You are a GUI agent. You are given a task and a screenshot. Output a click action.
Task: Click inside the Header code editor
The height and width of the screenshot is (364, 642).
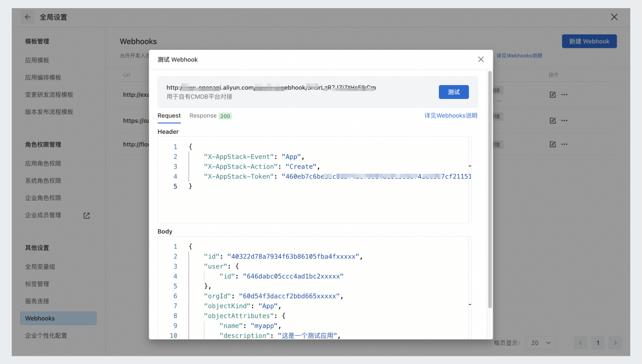coord(314,180)
